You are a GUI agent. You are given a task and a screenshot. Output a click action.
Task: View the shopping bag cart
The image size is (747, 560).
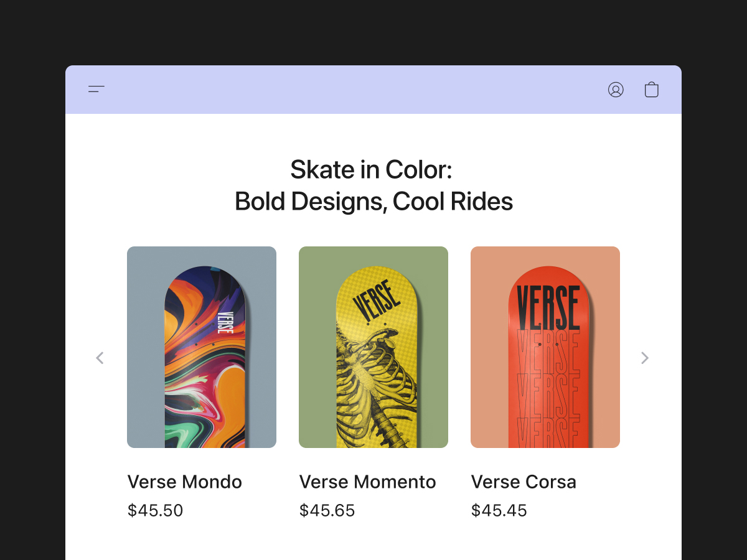pos(651,90)
